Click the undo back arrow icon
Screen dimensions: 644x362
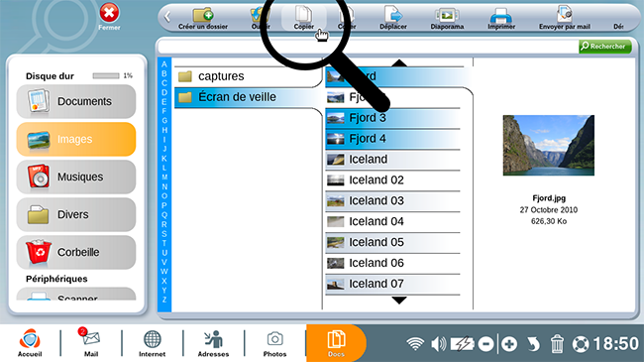pos(533,344)
